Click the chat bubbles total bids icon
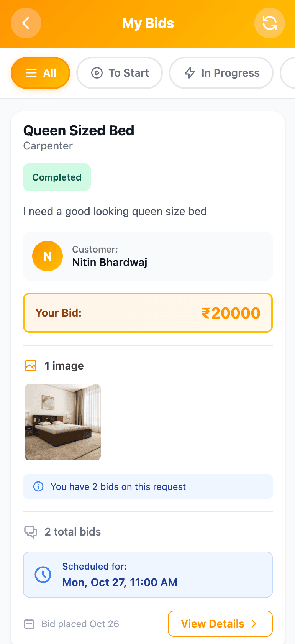This screenshot has height=644, width=295. pos(31,532)
